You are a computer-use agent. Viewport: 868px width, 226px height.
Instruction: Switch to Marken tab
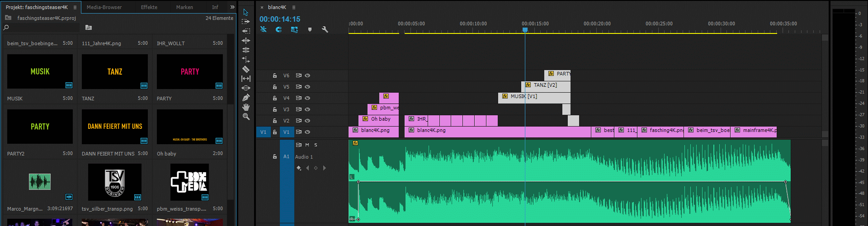click(184, 7)
